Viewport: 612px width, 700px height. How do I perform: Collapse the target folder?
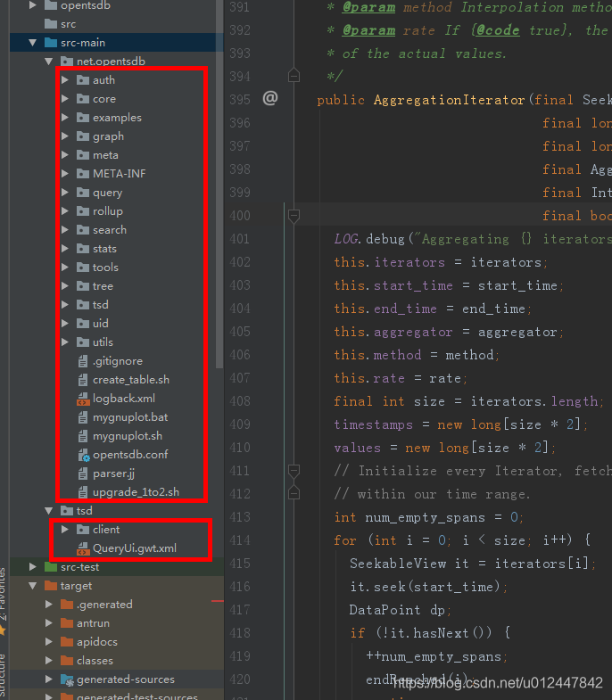(x=33, y=586)
